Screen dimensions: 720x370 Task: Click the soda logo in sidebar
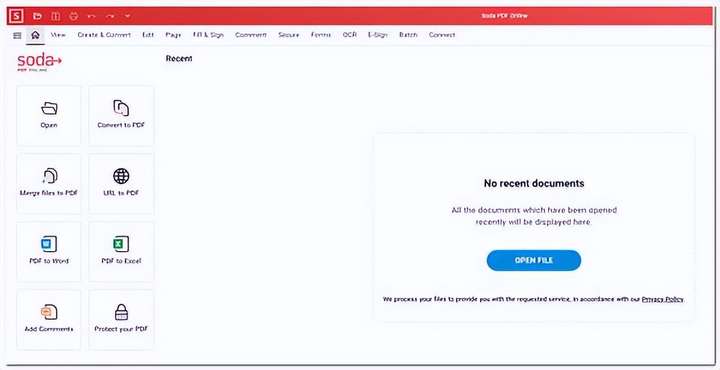point(39,62)
